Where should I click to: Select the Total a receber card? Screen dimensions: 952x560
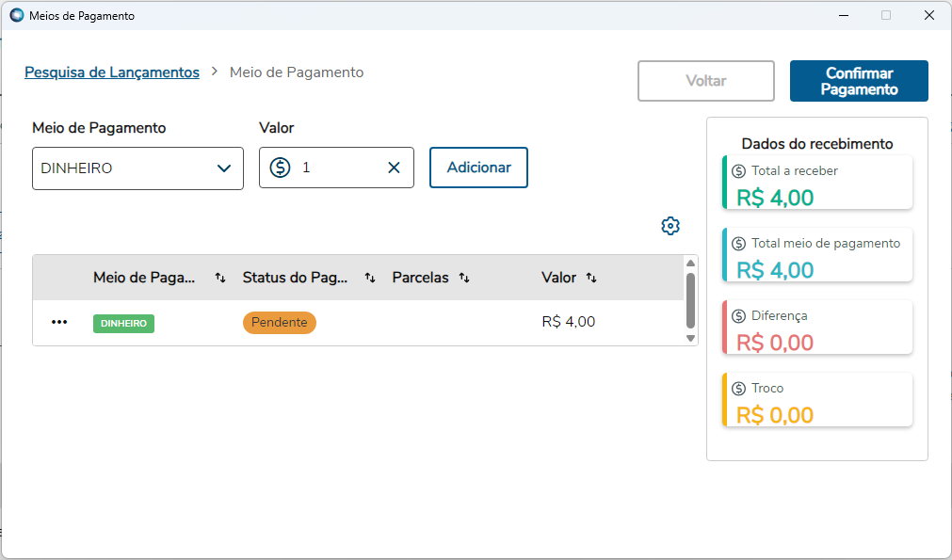click(x=817, y=183)
